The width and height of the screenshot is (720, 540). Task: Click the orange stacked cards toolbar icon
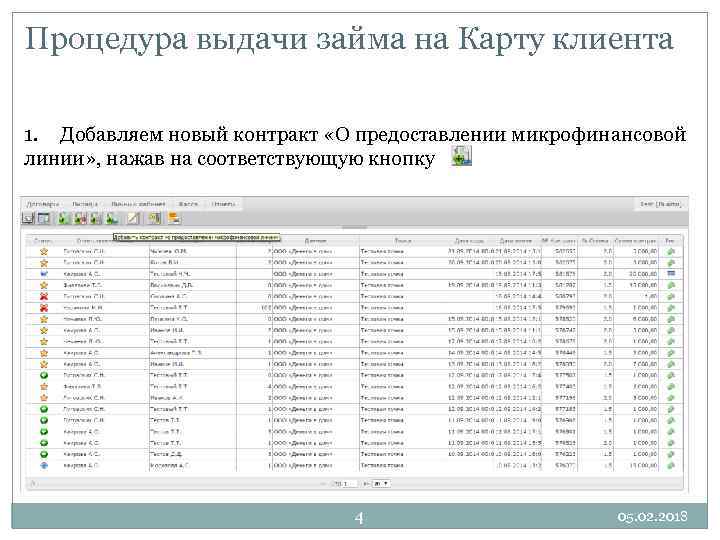(174, 218)
